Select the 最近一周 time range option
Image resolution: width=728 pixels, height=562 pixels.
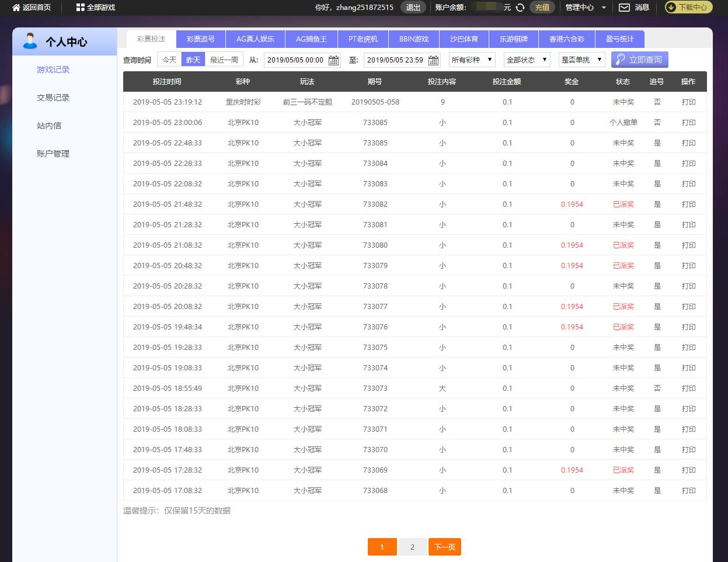pos(224,60)
